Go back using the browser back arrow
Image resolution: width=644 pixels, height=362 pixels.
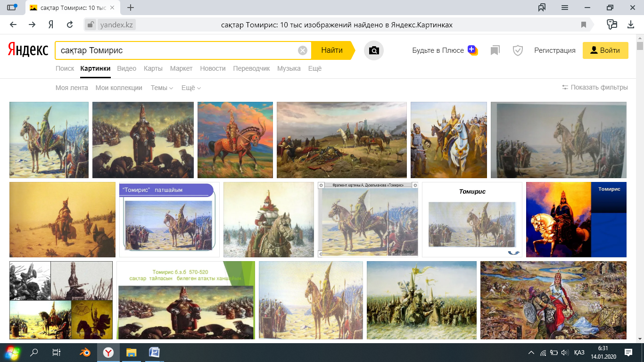point(13,25)
